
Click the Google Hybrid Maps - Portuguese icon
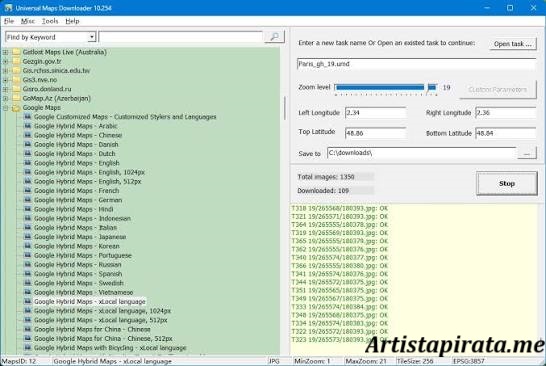pyautogui.click(x=28, y=255)
